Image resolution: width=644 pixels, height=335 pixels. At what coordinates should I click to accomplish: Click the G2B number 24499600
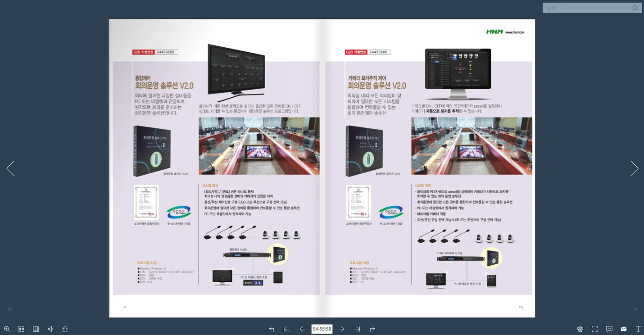[378, 52]
